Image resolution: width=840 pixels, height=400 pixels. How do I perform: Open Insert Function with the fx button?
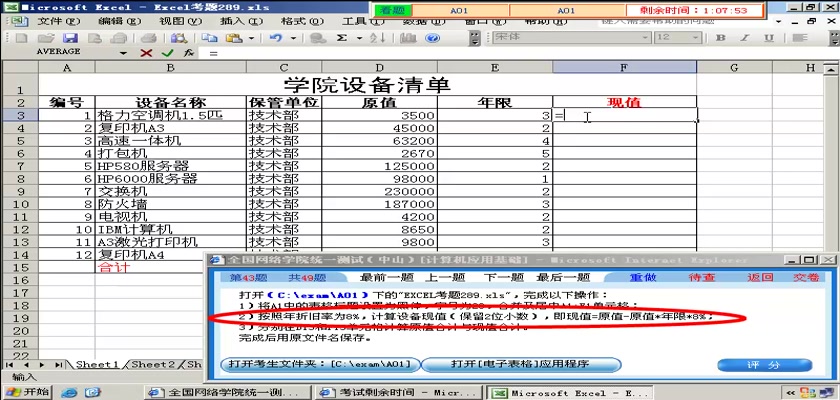click(x=189, y=53)
